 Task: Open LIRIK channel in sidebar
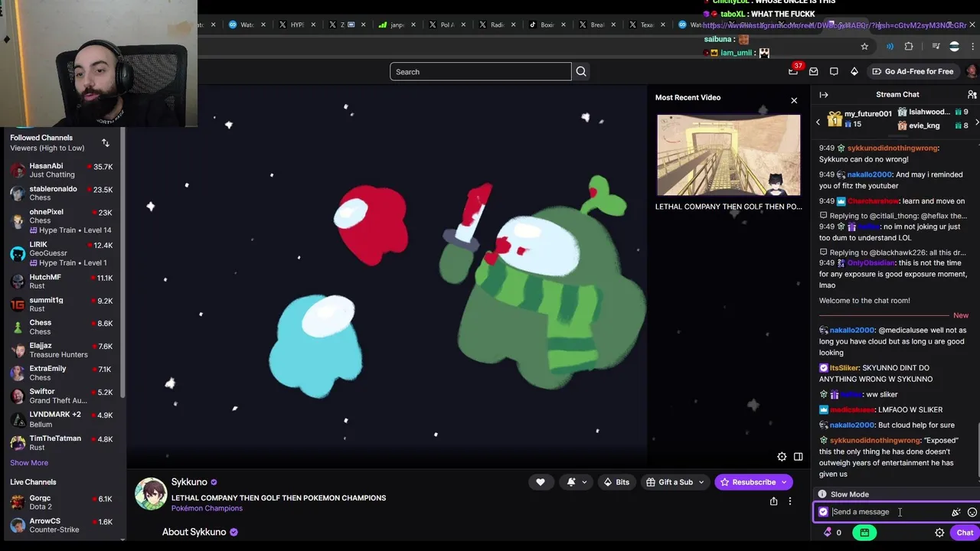click(61, 253)
